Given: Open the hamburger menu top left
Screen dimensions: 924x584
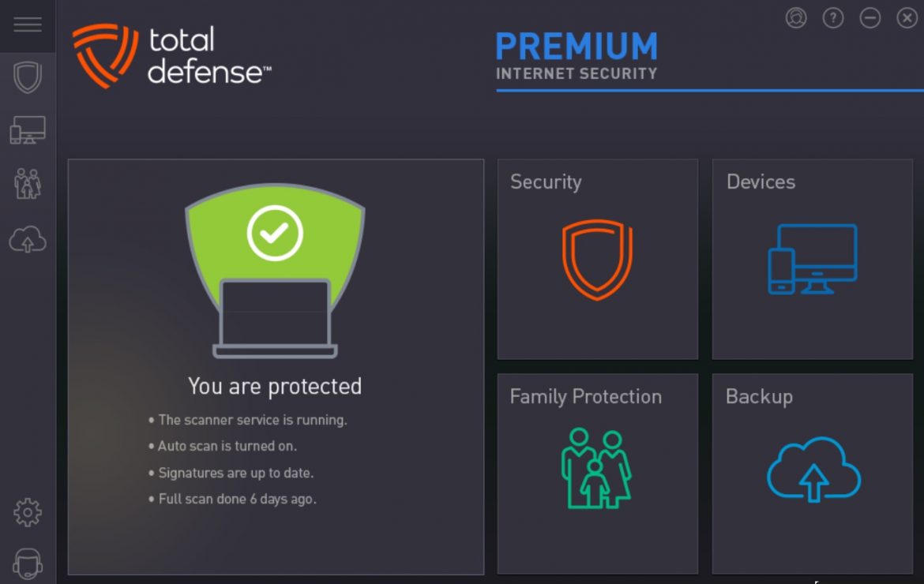Looking at the screenshot, I should pyautogui.click(x=27, y=24).
